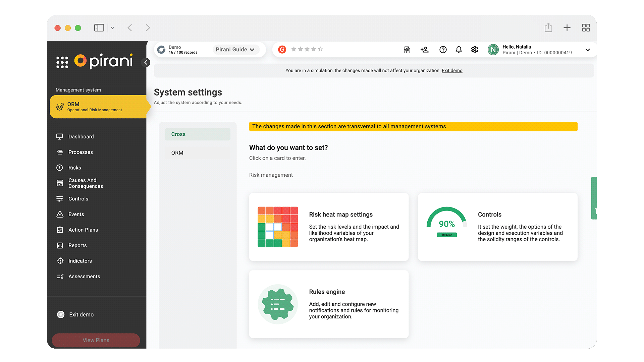Toggle the browser sidebar panel button
The height and width of the screenshot is (362, 644).
tap(99, 28)
